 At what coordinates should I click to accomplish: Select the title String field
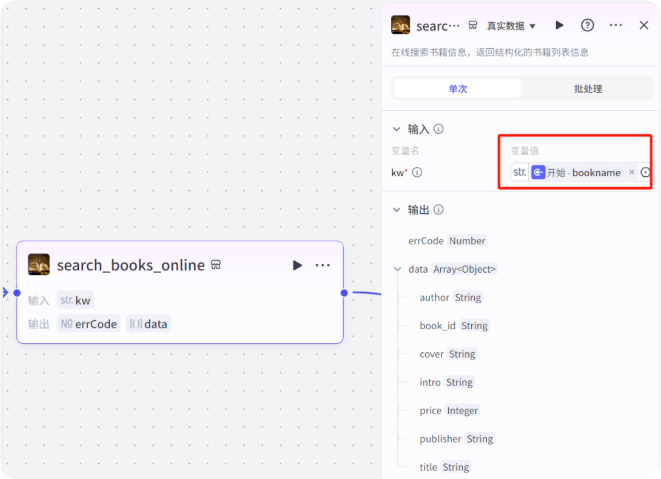[445, 467]
